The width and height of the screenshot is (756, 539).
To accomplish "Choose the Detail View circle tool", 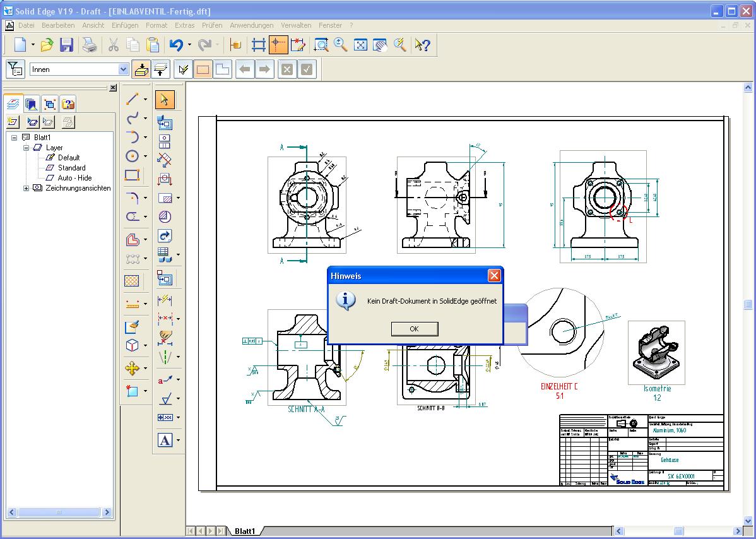I will pyautogui.click(x=165, y=217).
